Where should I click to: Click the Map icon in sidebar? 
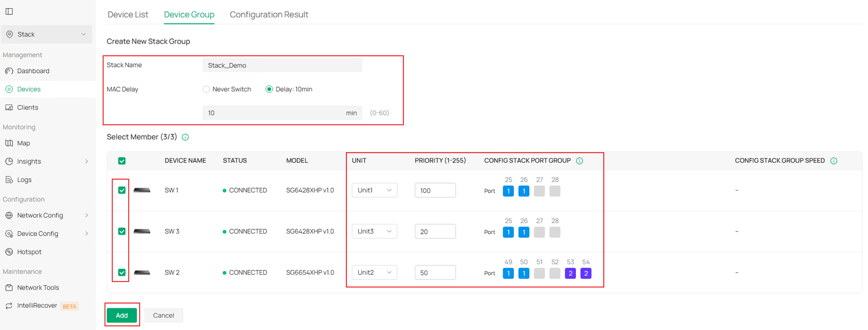coord(9,143)
